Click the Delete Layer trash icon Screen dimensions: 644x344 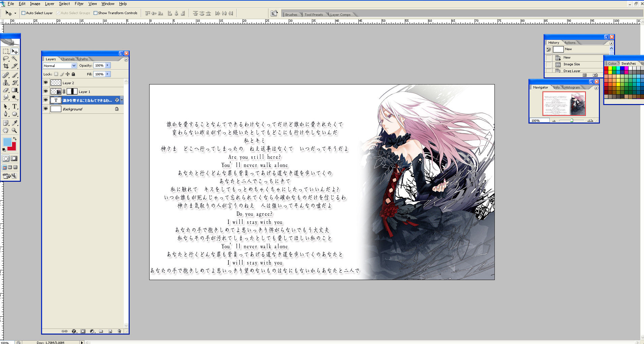pos(119,331)
